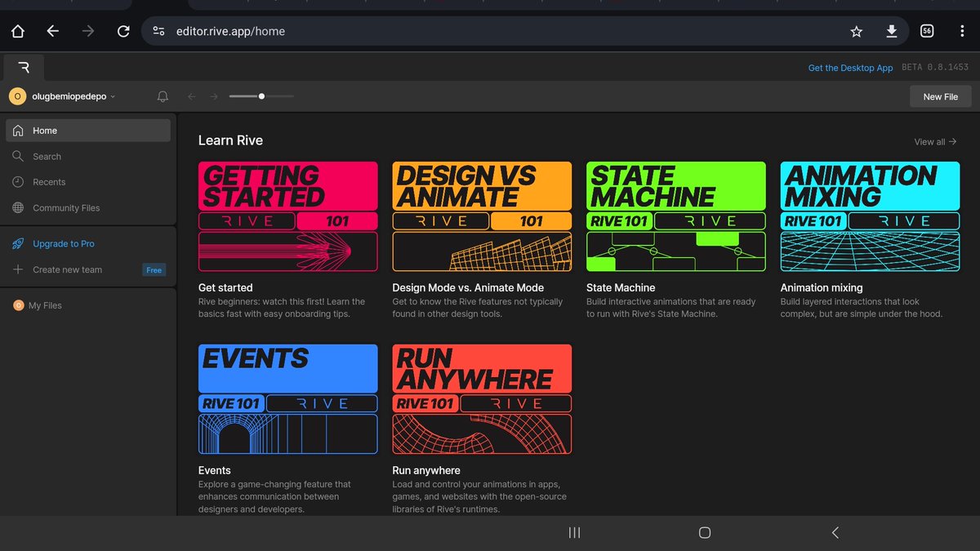Viewport: 980px width, 551px height.
Task: Click the browser home icon
Action: coord(17,31)
